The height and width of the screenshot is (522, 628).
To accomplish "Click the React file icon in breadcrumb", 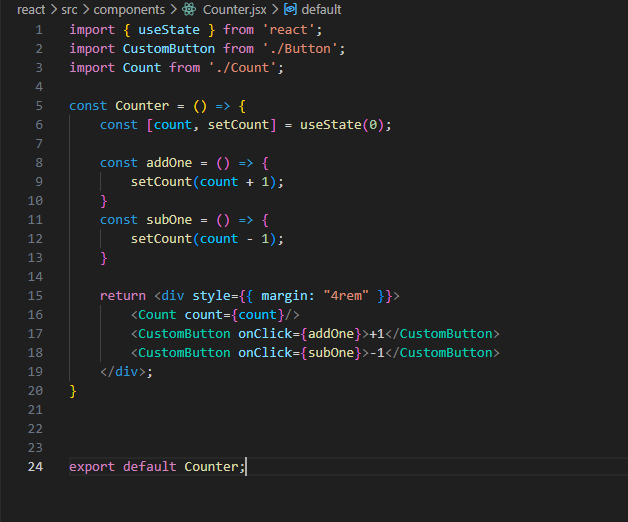I will [189, 9].
